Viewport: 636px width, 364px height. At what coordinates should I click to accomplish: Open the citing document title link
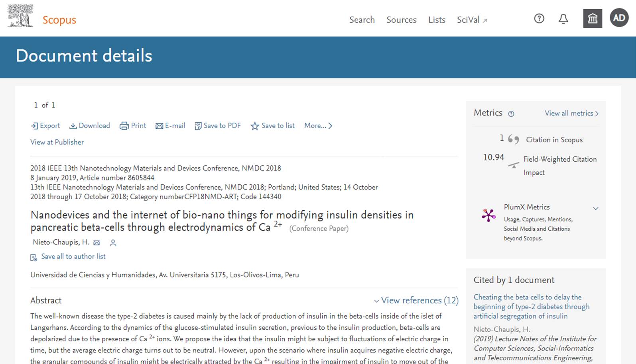pos(531,307)
